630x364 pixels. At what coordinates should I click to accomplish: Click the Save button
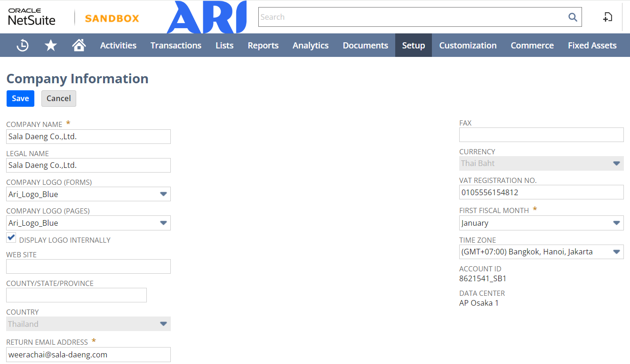(x=20, y=98)
